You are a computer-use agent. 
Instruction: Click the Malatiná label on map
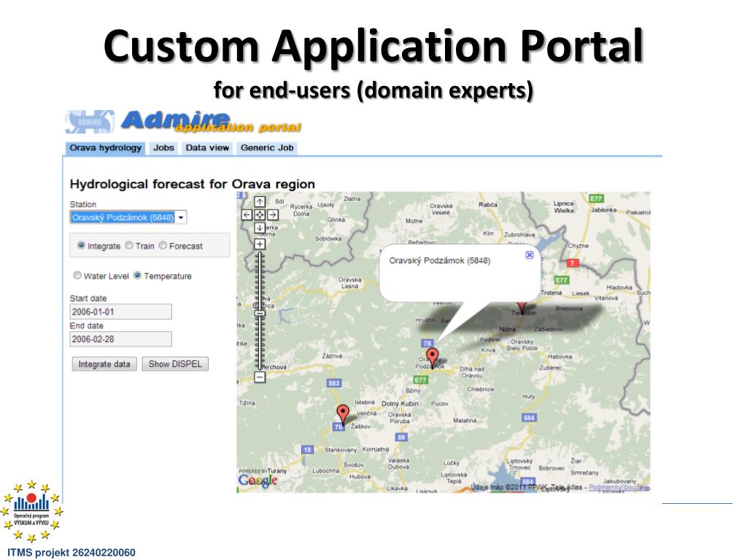(x=465, y=421)
